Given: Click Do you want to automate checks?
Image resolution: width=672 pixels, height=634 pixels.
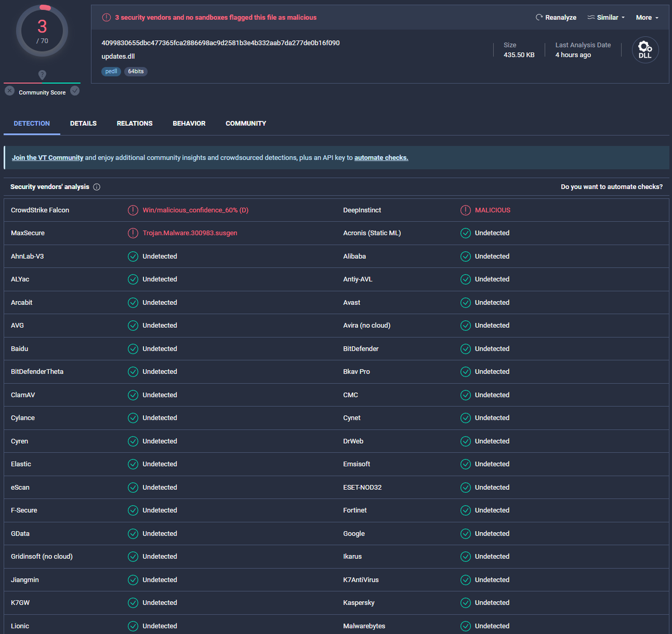Looking at the screenshot, I should pyautogui.click(x=612, y=187).
